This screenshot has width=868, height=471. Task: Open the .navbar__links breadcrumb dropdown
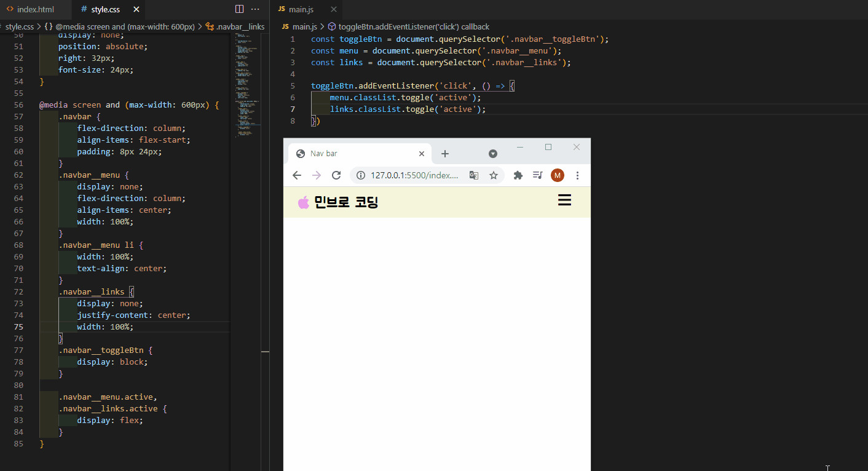click(235, 26)
